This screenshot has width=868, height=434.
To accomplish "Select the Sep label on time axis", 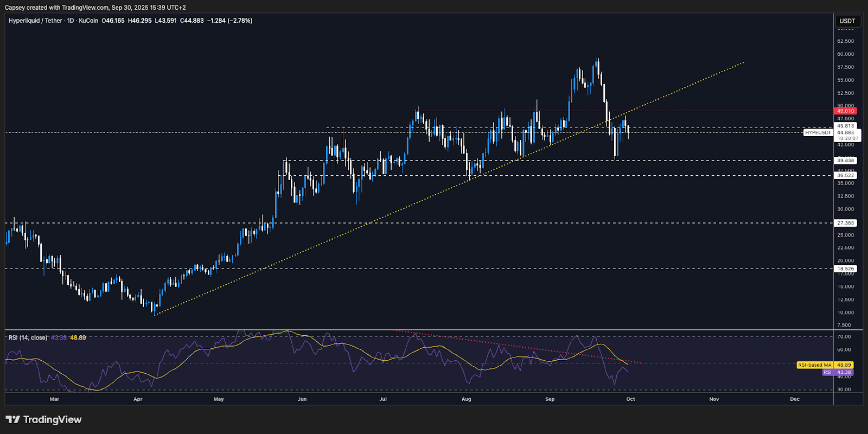I will pos(550,399).
